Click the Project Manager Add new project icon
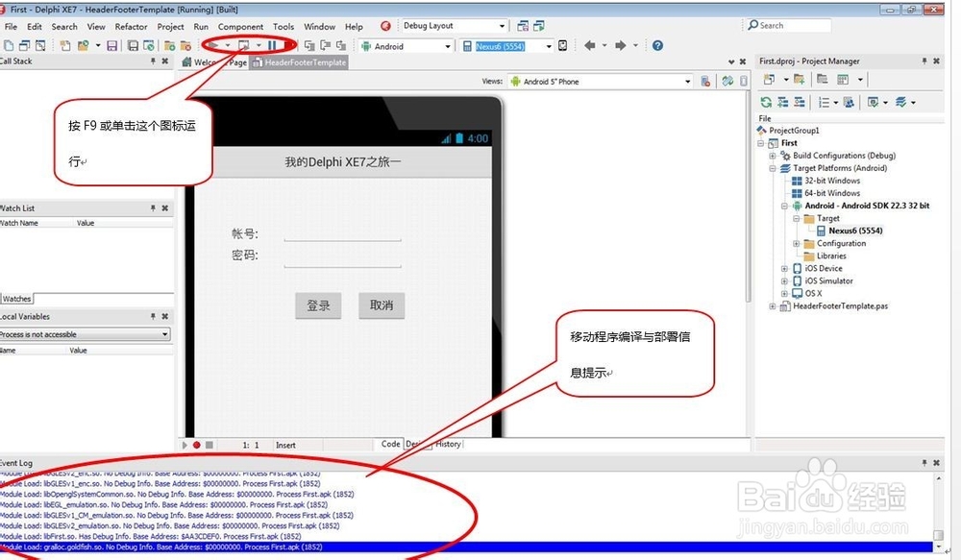This screenshot has width=961, height=560. coord(769,79)
